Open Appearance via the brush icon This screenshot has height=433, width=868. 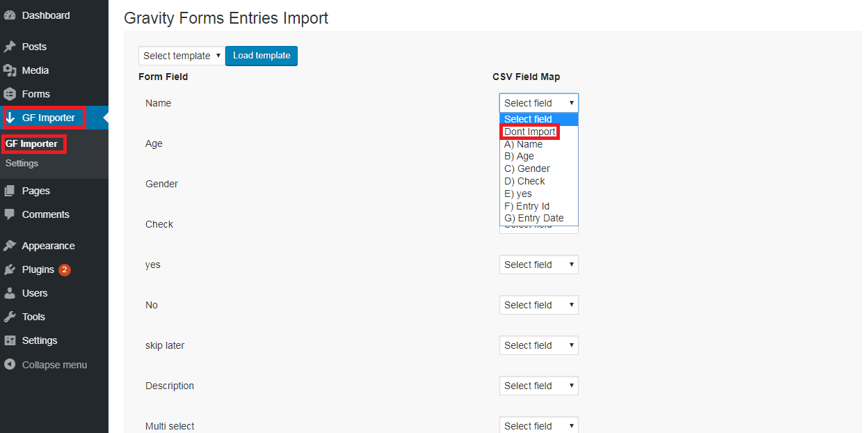tap(10, 245)
